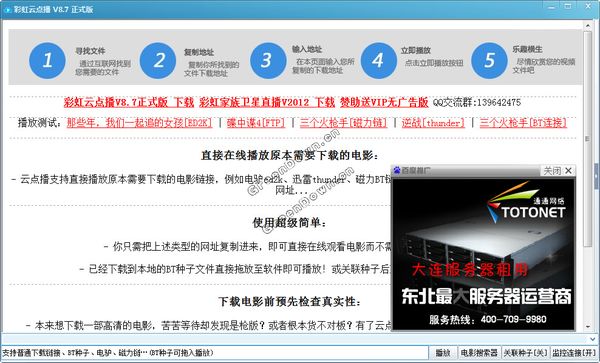Click the 播放测试 label
600x363 pixels.
coord(40,123)
